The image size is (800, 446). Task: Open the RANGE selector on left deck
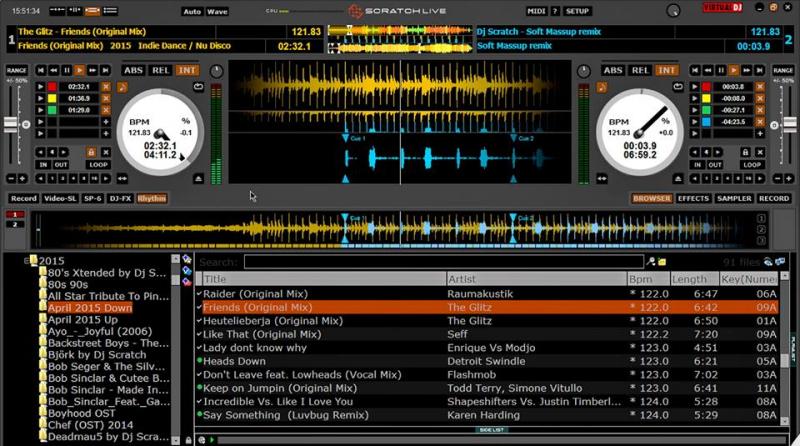16,70
